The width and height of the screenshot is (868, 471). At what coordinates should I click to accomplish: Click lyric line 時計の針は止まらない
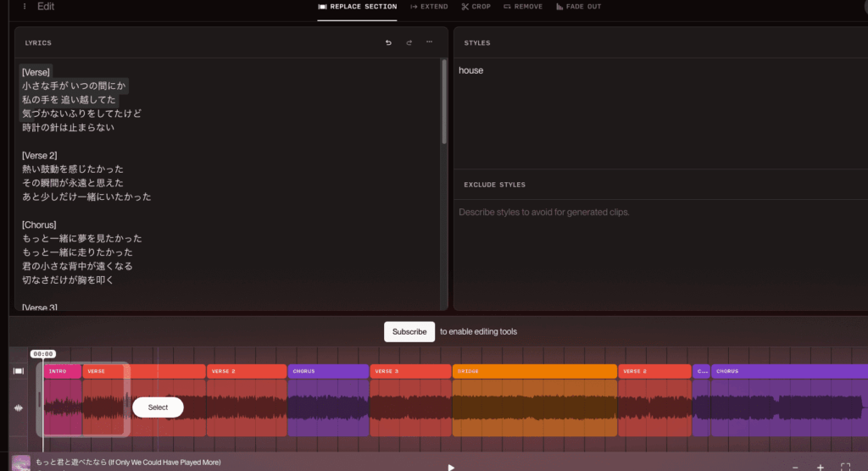[68, 127]
